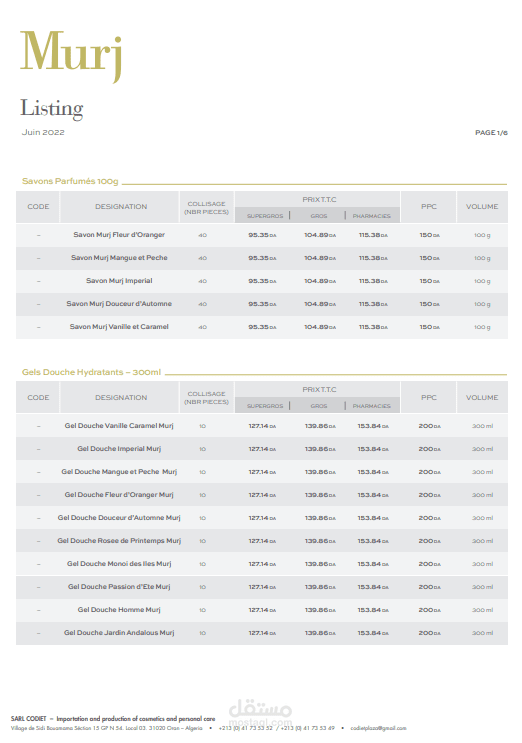Select "Gel Douche Mangue et Peche Murj" row name

point(119,471)
